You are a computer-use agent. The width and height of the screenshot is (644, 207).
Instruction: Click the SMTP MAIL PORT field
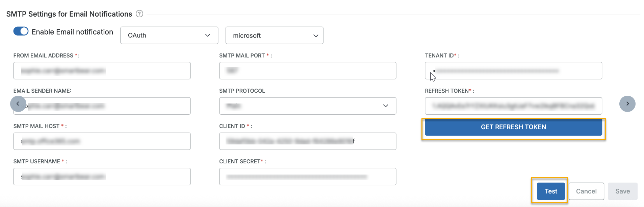coord(308,71)
